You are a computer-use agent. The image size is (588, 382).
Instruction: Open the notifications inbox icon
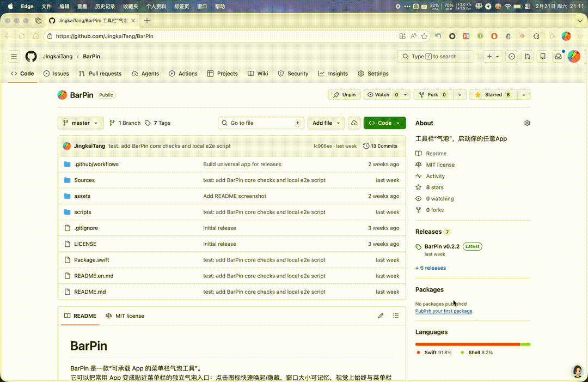click(x=559, y=57)
